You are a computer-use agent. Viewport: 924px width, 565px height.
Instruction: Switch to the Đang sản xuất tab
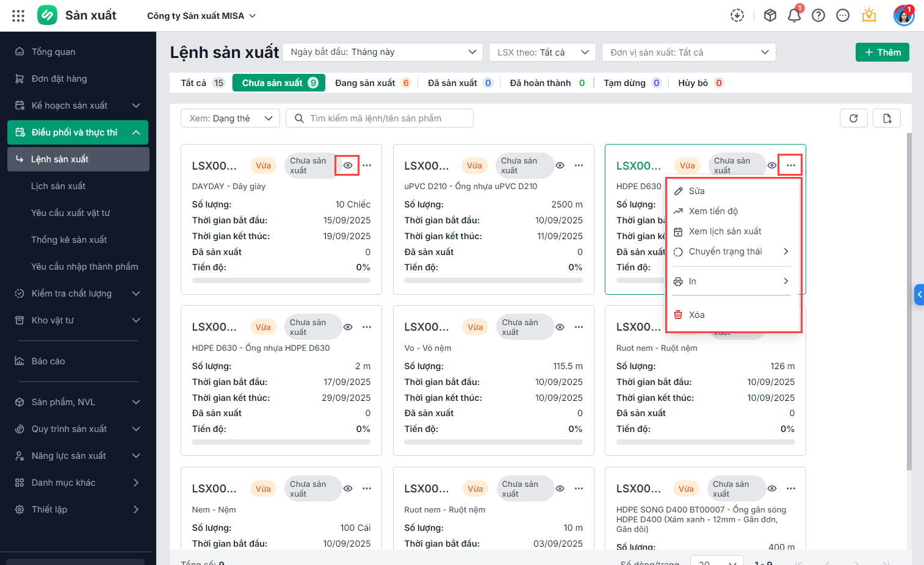372,83
